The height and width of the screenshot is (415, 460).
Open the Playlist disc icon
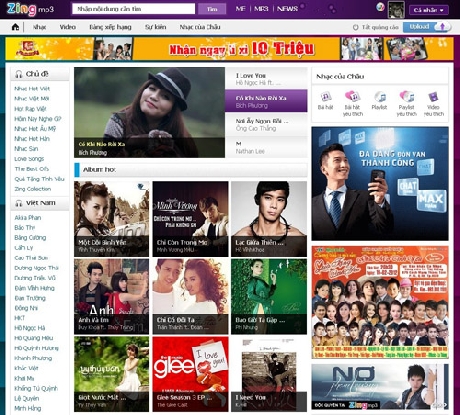click(x=380, y=97)
